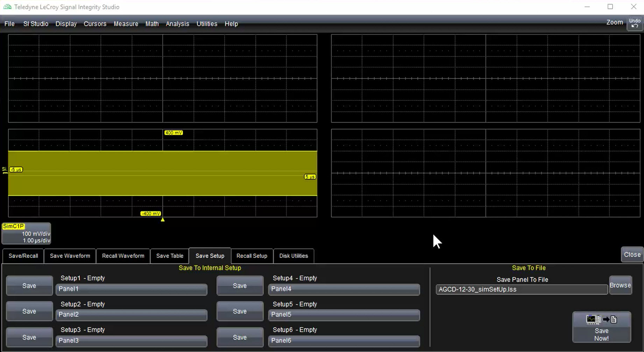Image resolution: width=644 pixels, height=352 pixels.
Task: Open the Analysis menu
Action: pos(177,24)
